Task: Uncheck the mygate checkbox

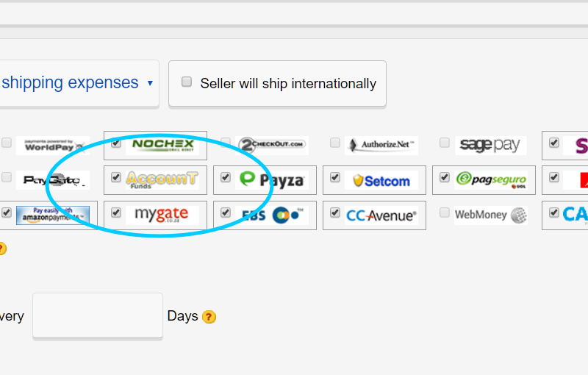Action: pyautogui.click(x=116, y=213)
